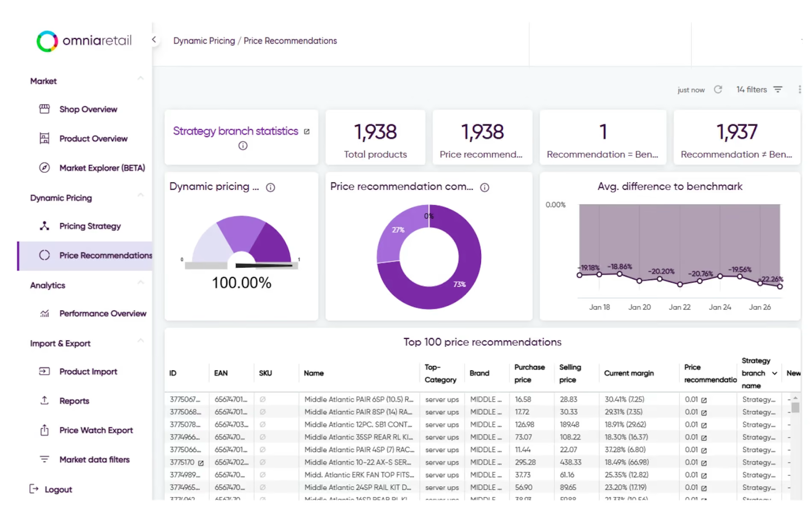Image resolution: width=812 pixels, height=512 pixels.
Task: Click info icon under Strategy branch statistics
Action: [243, 146]
